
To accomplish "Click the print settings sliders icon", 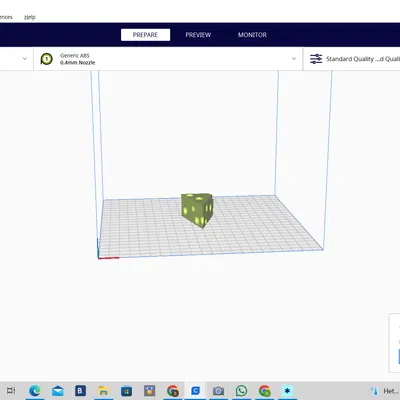I will click(316, 59).
